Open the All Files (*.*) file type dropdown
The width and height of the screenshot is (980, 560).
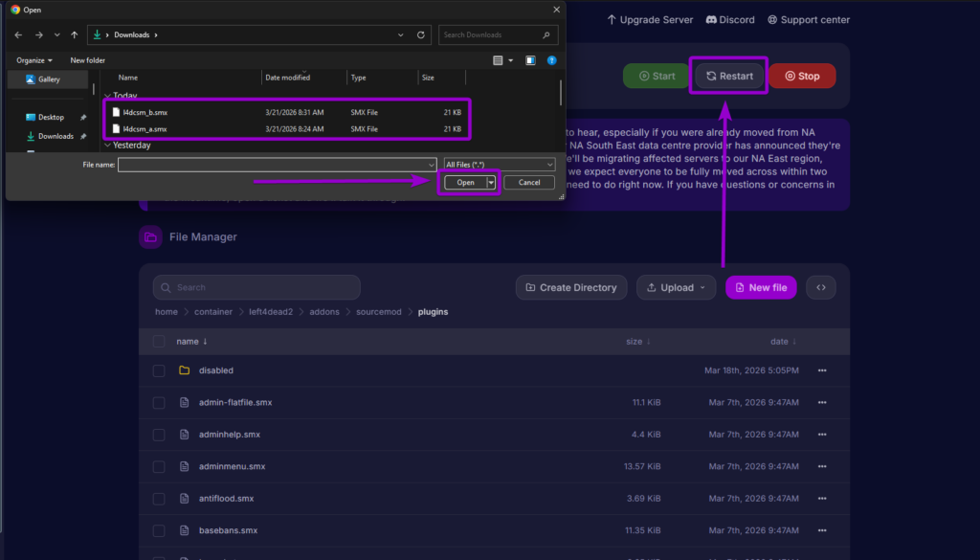(498, 164)
